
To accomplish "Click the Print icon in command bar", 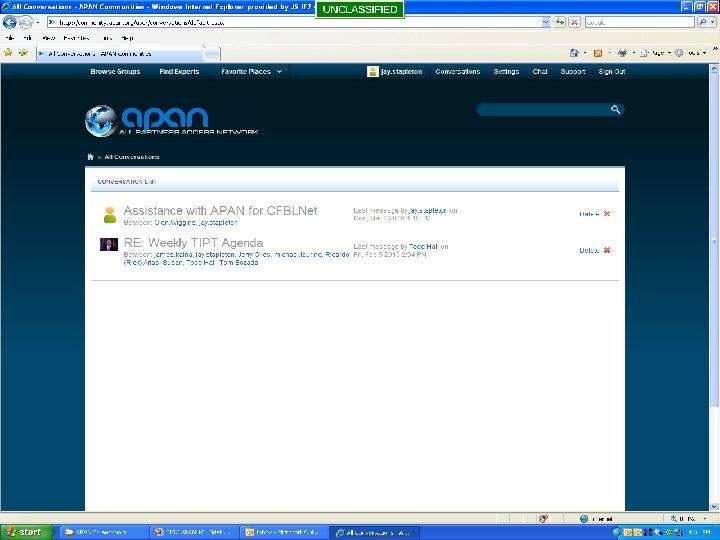I will pyautogui.click(x=622, y=53).
